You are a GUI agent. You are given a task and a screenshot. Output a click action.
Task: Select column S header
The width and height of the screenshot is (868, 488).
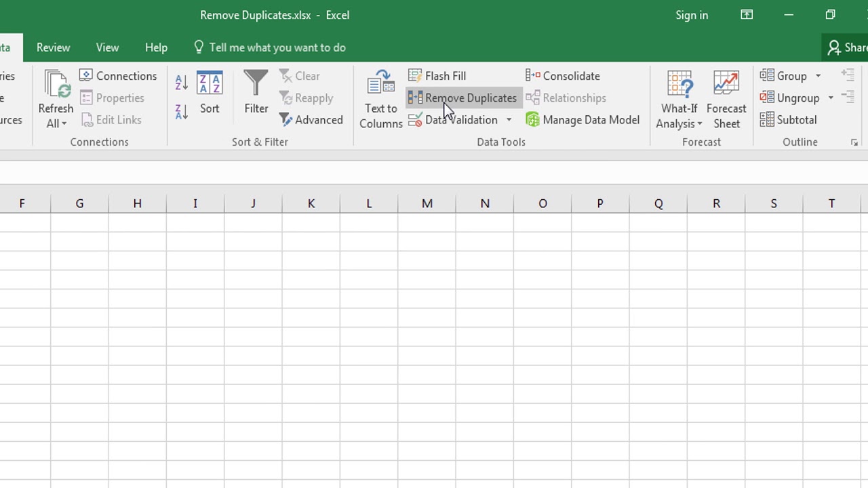[774, 203]
